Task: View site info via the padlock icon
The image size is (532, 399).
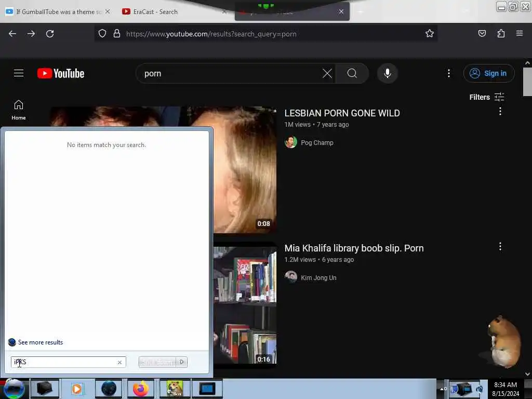Action: point(117,34)
